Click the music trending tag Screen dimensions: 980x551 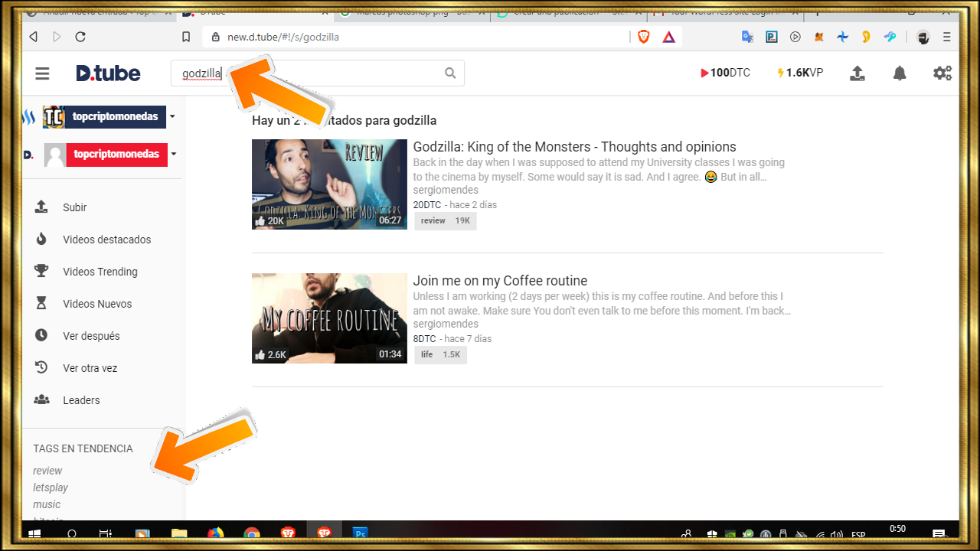click(47, 504)
